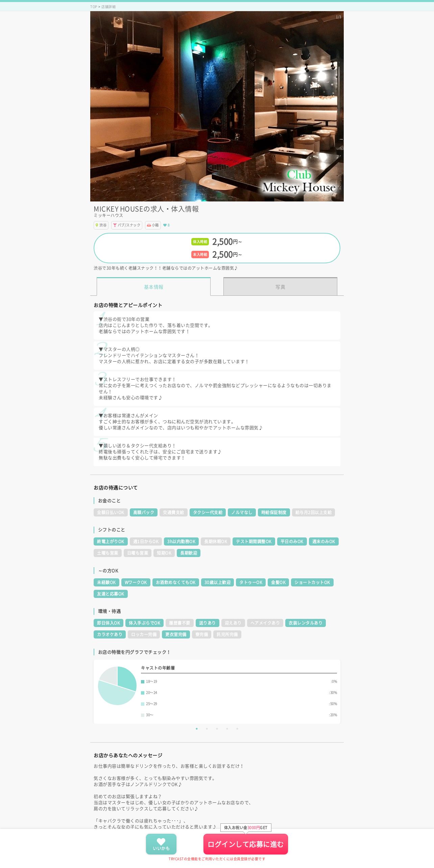Click the ヘアメイクあり tag
The width and height of the screenshot is (434, 868).
pos(265,623)
